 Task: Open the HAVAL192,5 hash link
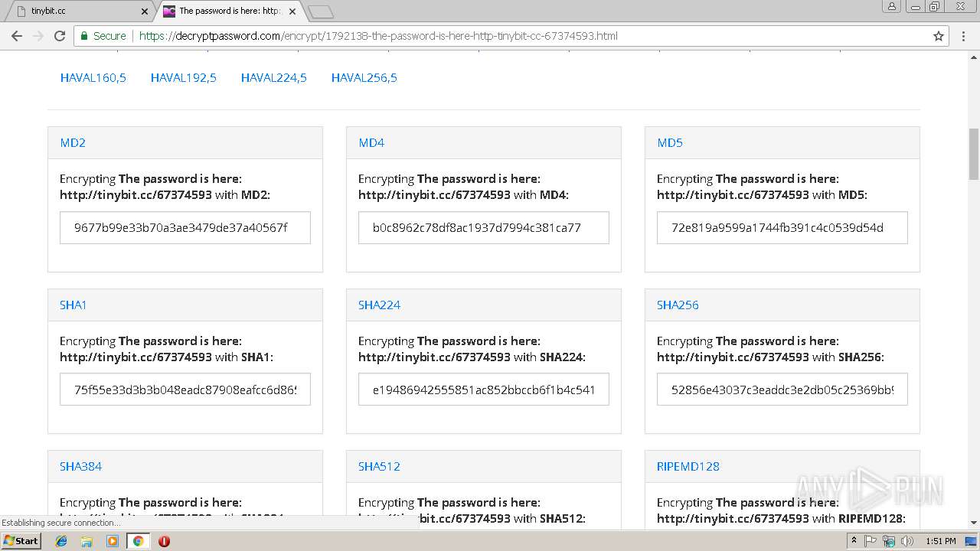pyautogui.click(x=184, y=77)
